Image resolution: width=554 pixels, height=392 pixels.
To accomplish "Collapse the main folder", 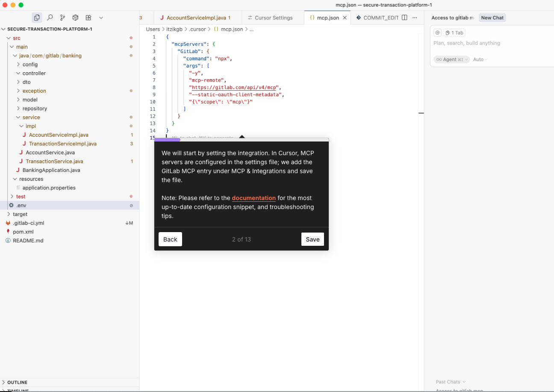I will 22,47.
